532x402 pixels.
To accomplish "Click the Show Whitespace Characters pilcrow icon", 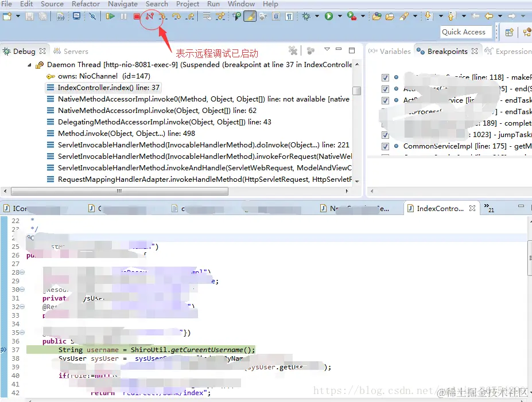I will [289, 16].
